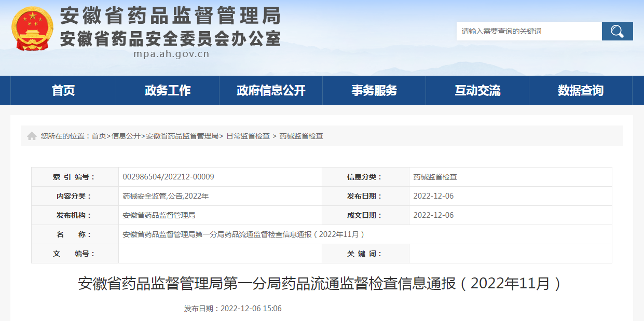Open the 互动交流 navigation menu
The image size is (644, 321).
[x=477, y=90]
